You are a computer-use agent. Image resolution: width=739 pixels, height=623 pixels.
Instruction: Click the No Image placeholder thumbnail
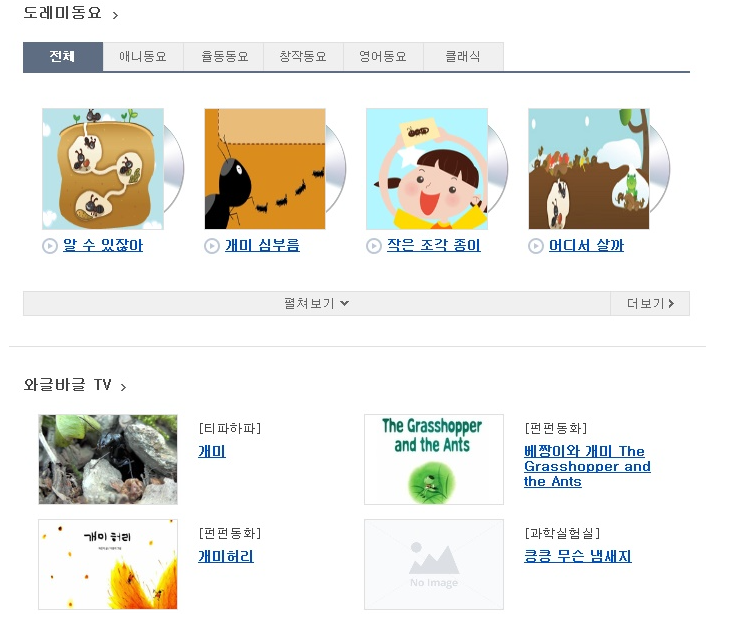(434, 565)
